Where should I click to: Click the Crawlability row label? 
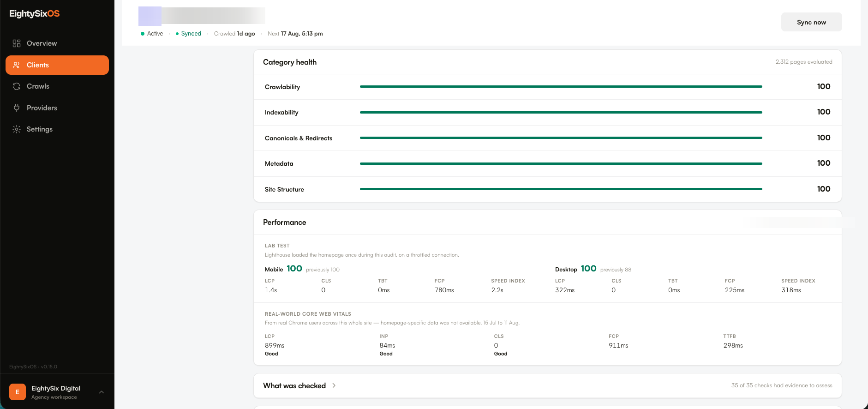coord(282,87)
